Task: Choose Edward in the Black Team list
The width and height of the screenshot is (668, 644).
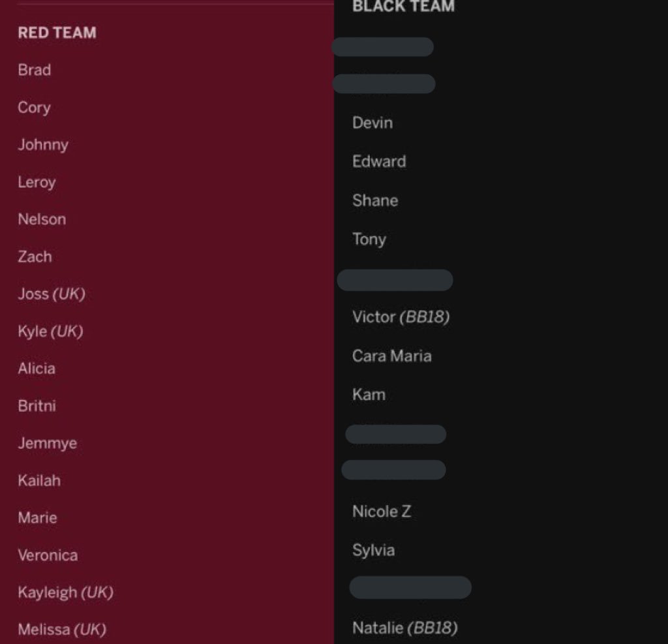Action: tap(379, 162)
